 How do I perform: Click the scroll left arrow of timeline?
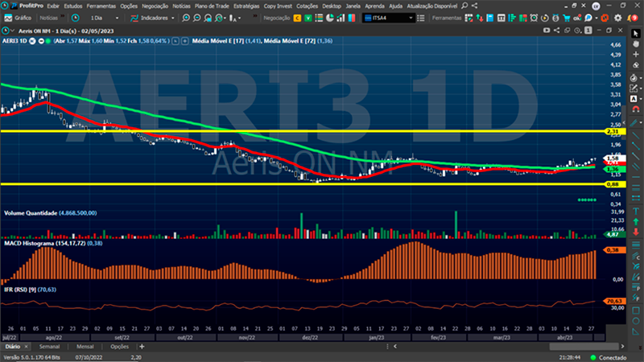tap(395, 347)
